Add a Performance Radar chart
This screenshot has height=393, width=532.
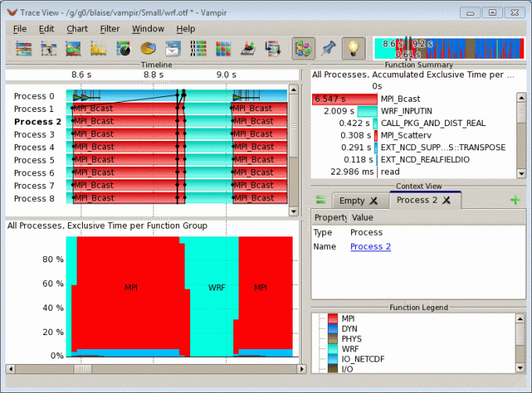point(123,49)
